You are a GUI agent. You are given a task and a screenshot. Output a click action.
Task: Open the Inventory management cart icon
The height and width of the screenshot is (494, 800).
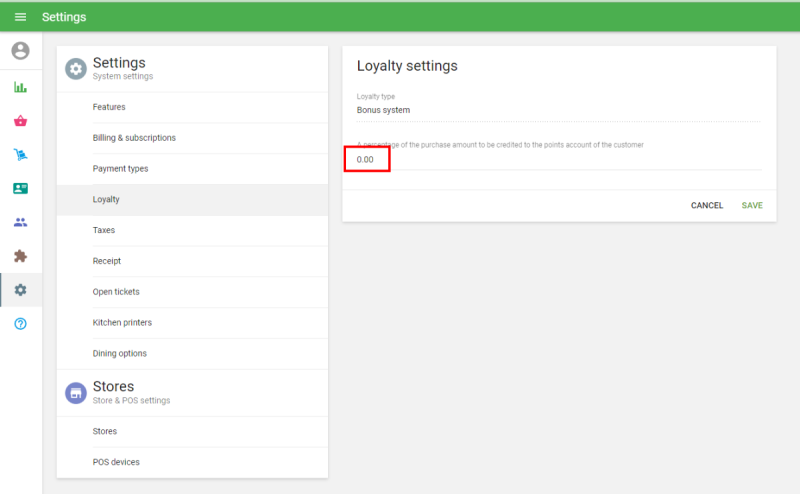(x=20, y=155)
